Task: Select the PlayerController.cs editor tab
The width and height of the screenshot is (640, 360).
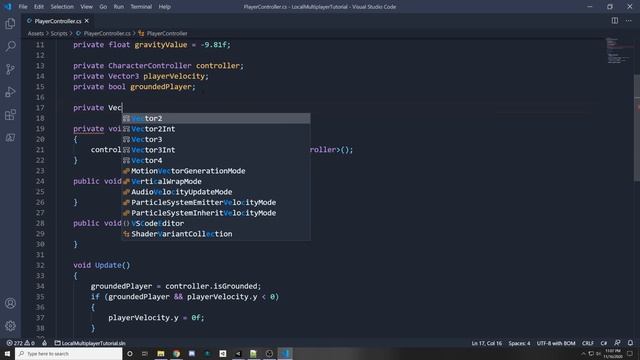Action: [x=58, y=21]
